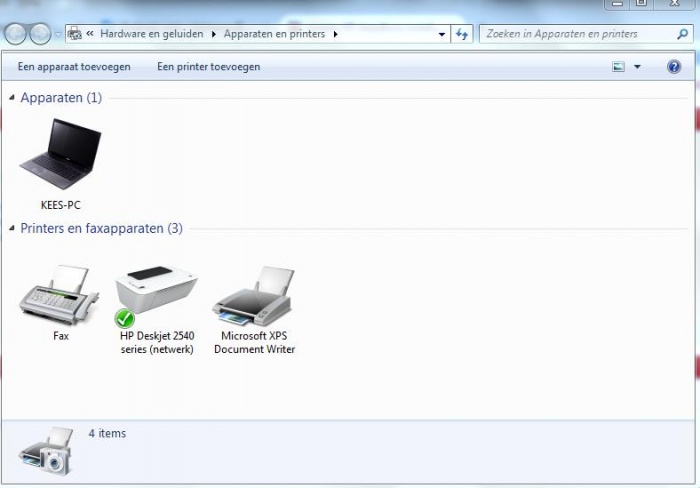The width and height of the screenshot is (700, 488).
Task: Click the HP Deskjet 2540 series (netwerk) label
Action: 157,342
